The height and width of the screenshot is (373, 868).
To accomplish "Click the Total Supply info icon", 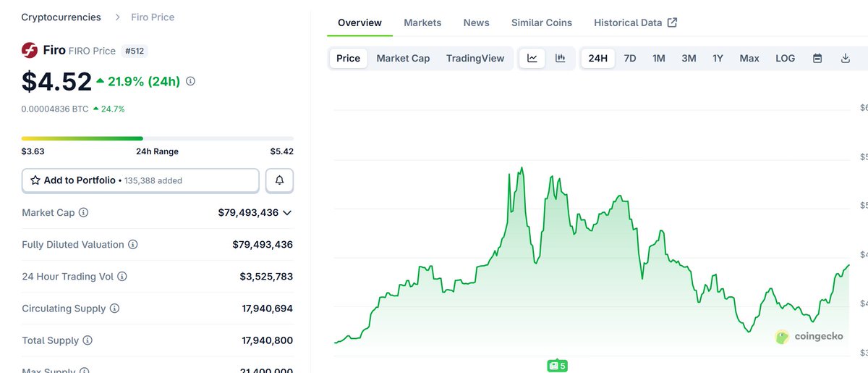I will (88, 340).
